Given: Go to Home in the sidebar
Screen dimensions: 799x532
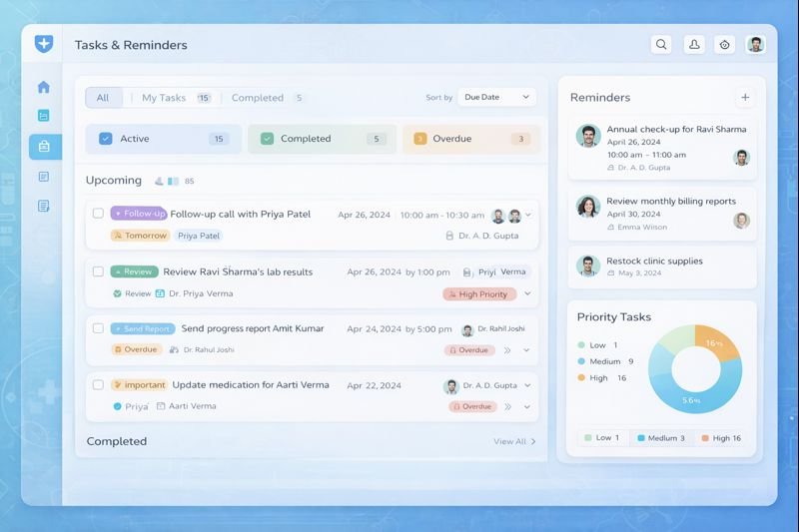Looking at the screenshot, I should (x=44, y=87).
